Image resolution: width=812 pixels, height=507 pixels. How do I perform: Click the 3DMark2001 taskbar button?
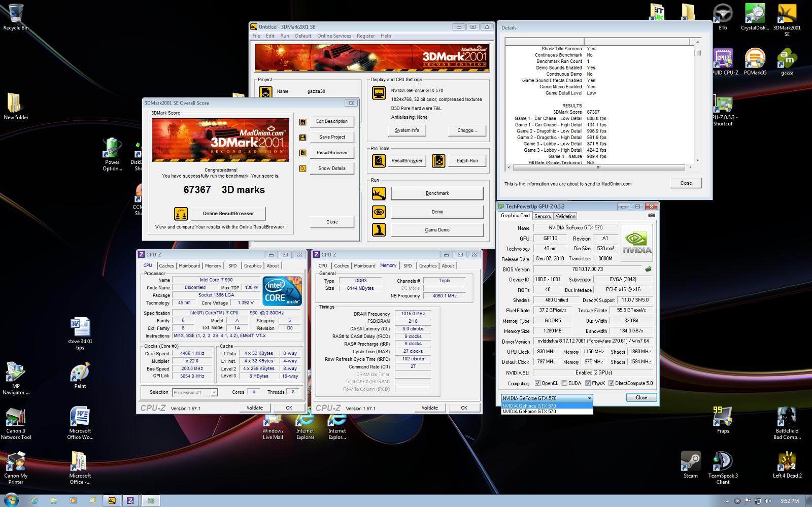(112, 501)
